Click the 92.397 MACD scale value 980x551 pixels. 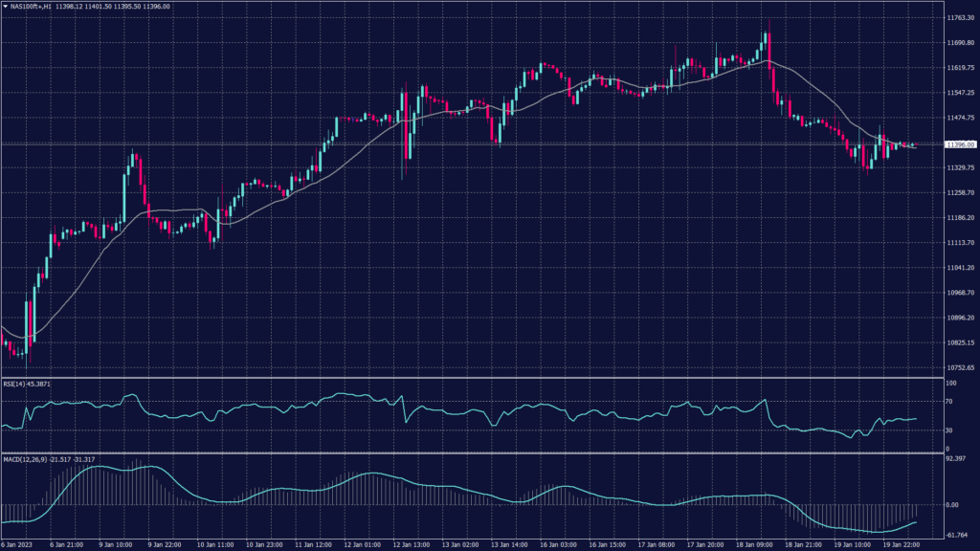click(x=957, y=459)
